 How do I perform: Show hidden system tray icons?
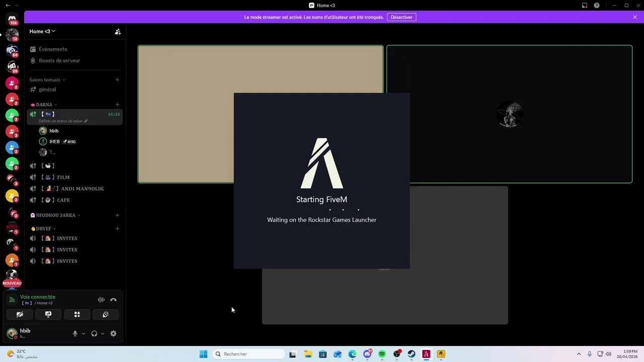click(579, 354)
